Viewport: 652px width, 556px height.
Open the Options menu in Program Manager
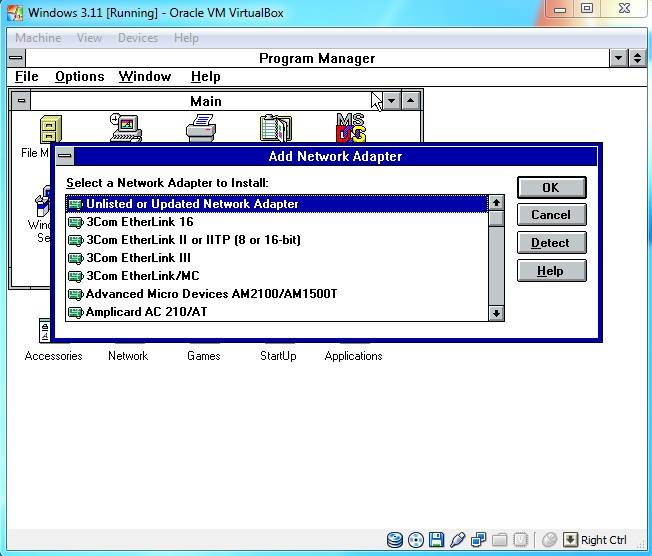tap(79, 77)
